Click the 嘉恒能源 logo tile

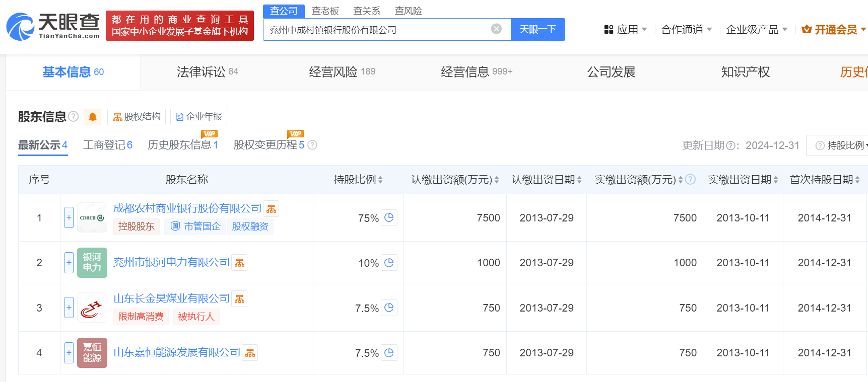tap(92, 353)
